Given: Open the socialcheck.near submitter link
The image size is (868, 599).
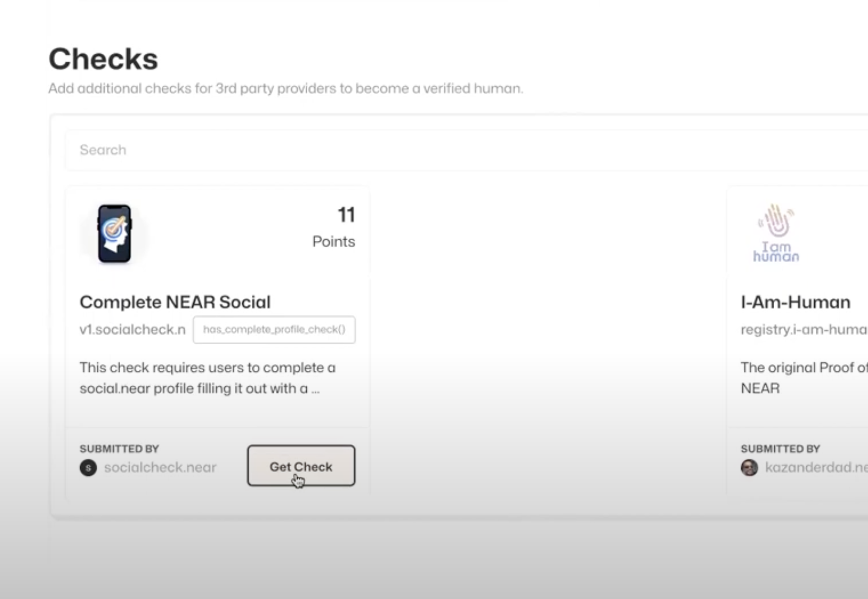Looking at the screenshot, I should click(x=160, y=467).
